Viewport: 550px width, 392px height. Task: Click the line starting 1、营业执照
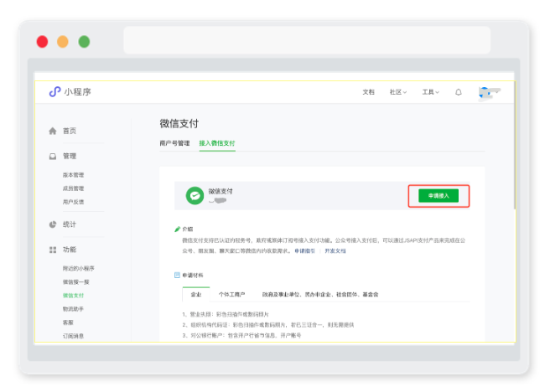(226, 314)
